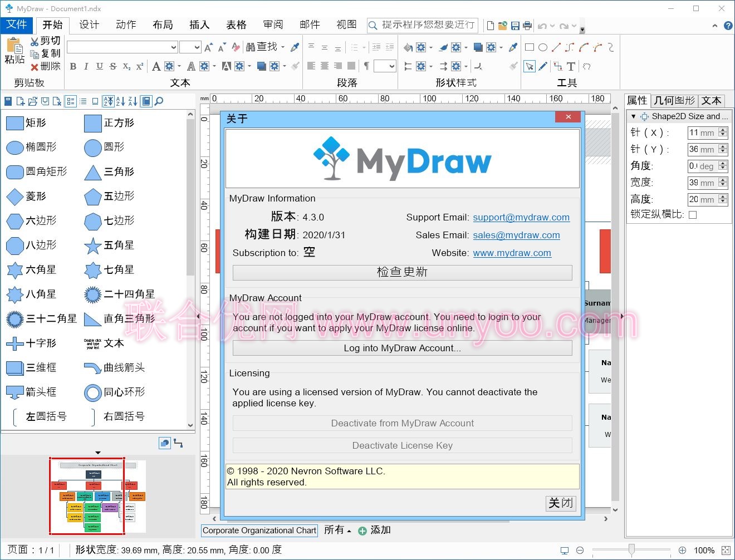
Task: Click Save icon in quick access toolbar
Action: [x=515, y=26]
